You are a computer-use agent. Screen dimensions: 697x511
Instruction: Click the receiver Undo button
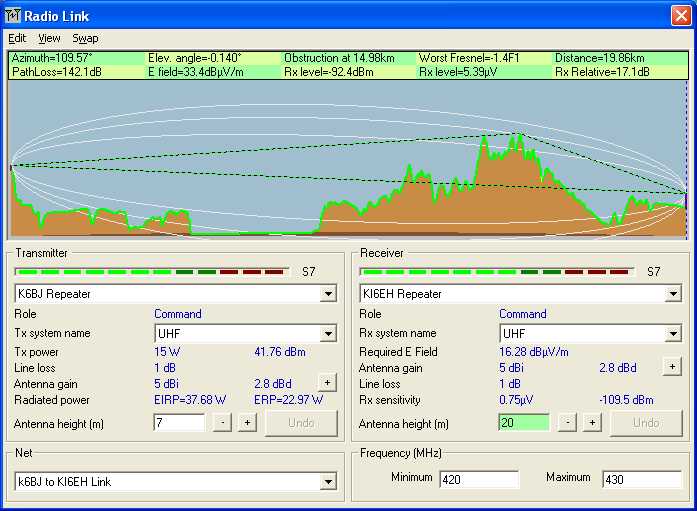tap(646, 423)
